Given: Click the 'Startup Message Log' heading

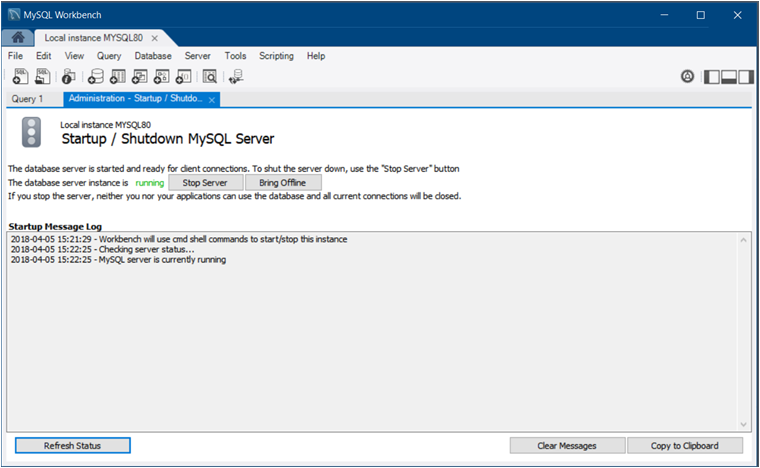Looking at the screenshot, I should click(x=55, y=226).
